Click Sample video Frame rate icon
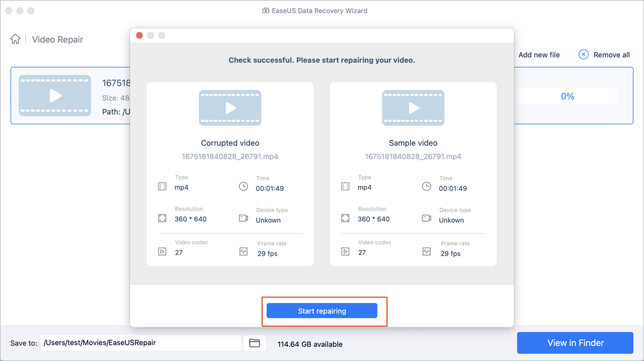The image size is (644, 361). coord(427,251)
